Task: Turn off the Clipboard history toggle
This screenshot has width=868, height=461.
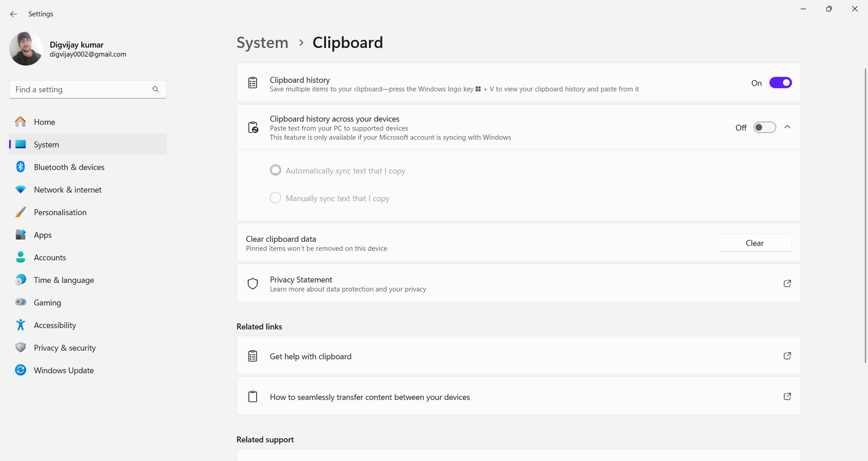Action: (x=780, y=83)
